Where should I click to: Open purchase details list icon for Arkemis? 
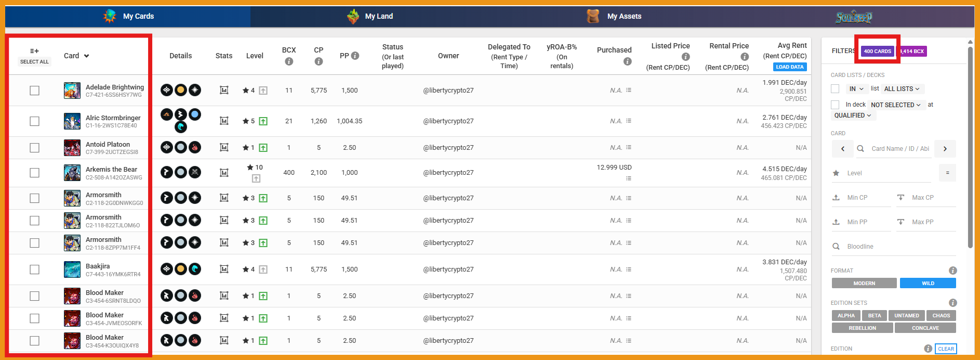tap(628, 178)
